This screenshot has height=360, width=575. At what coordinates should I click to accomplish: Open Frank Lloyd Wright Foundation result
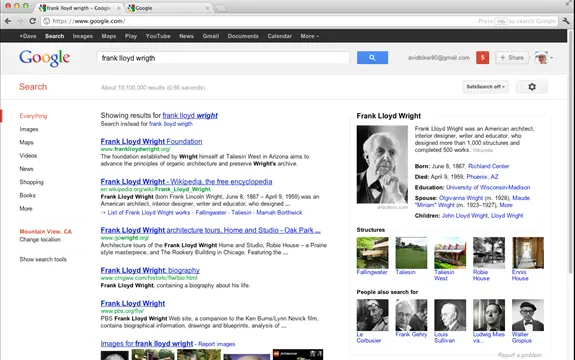(x=151, y=142)
